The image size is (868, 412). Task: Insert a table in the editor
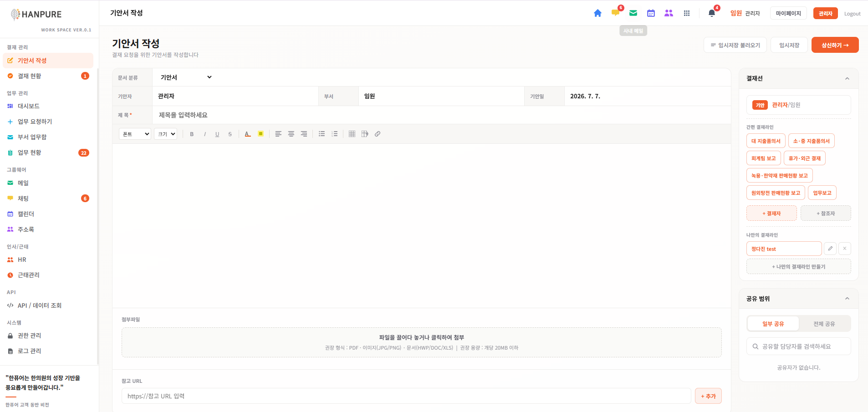(x=352, y=134)
